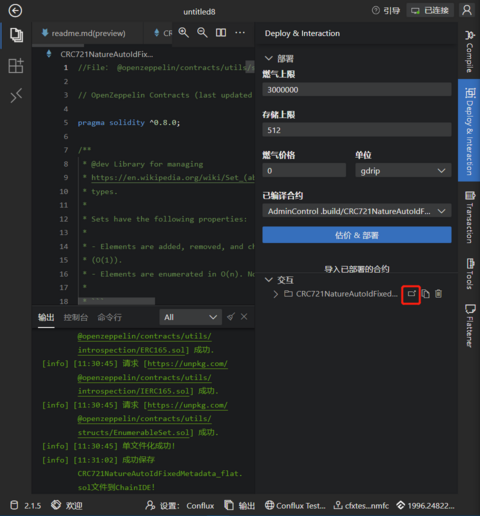Viewport: 480px width, 516px height.
Task: Click the open contract icon beside CRC721NatureAutoIdFixed
Action: (411, 294)
